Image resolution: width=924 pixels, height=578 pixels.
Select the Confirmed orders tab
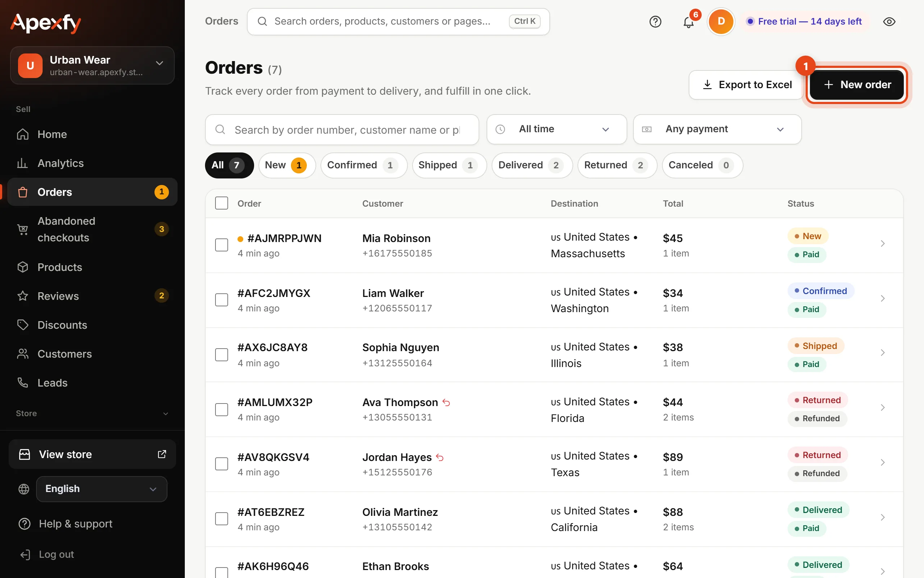tap(364, 165)
